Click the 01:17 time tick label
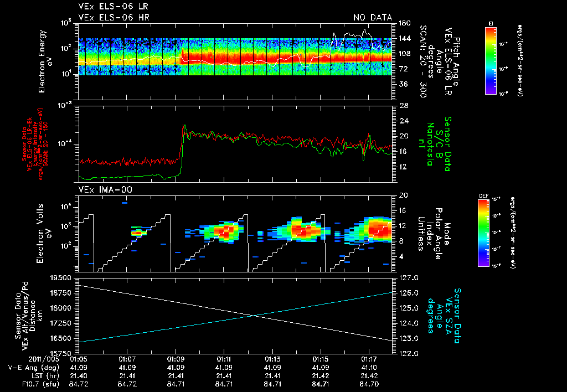Viewport: 567px width, 392px height. pos(369,360)
